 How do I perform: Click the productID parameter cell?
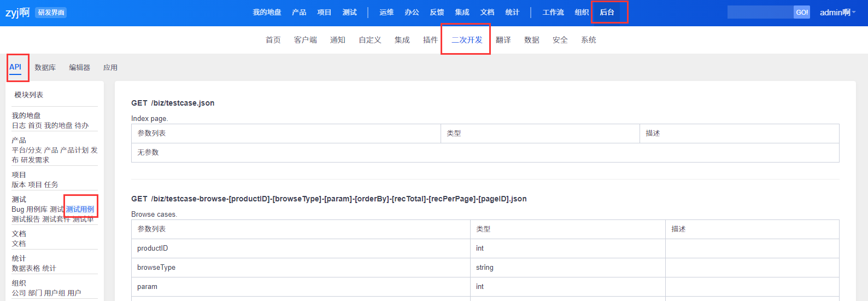tap(301, 248)
